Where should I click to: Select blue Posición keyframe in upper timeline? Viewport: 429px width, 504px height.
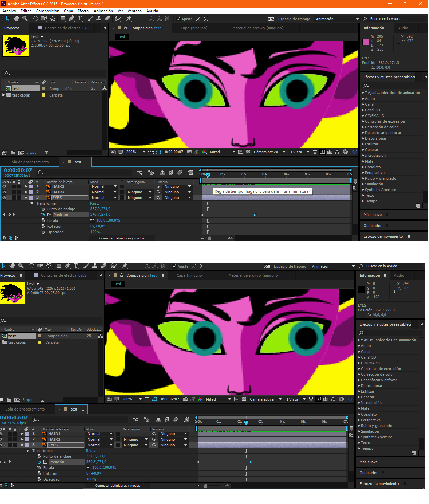[x=255, y=215]
